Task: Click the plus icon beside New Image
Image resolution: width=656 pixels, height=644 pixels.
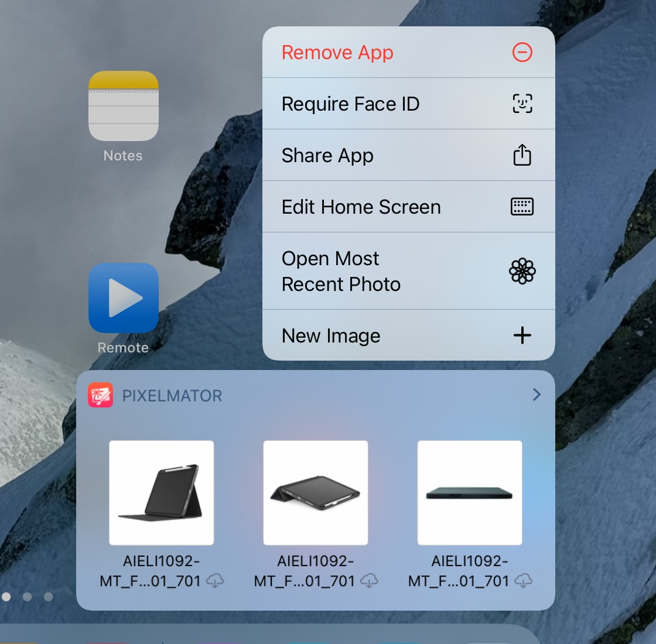Action: coord(522,335)
